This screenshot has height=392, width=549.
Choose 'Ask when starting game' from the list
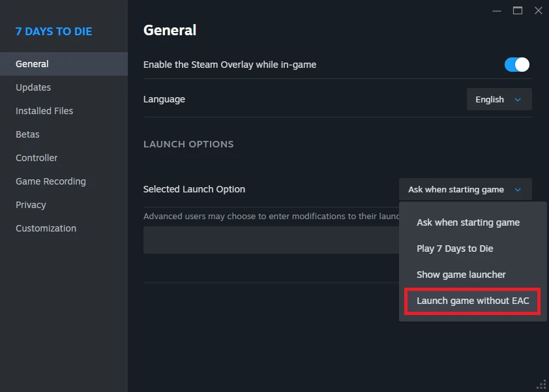pos(467,222)
